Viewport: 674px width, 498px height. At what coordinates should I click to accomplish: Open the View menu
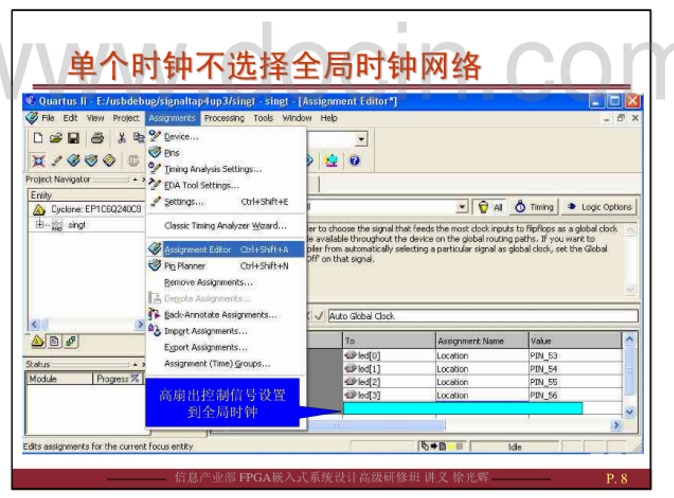tap(95, 118)
